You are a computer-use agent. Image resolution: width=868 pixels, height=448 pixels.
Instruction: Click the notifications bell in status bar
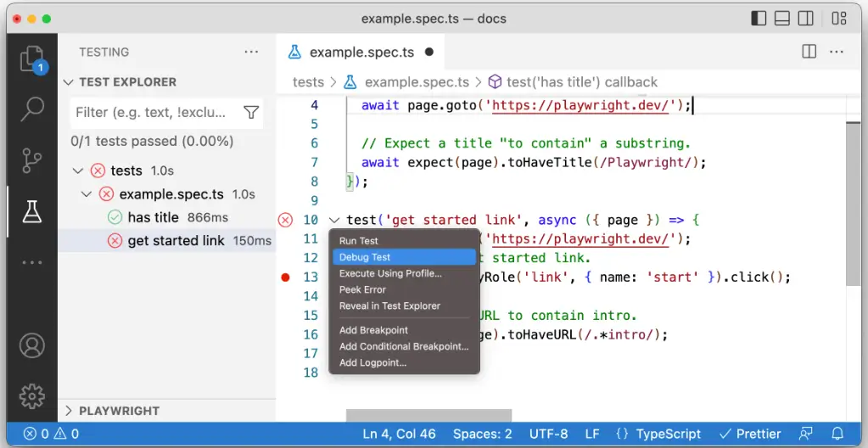[x=837, y=434]
